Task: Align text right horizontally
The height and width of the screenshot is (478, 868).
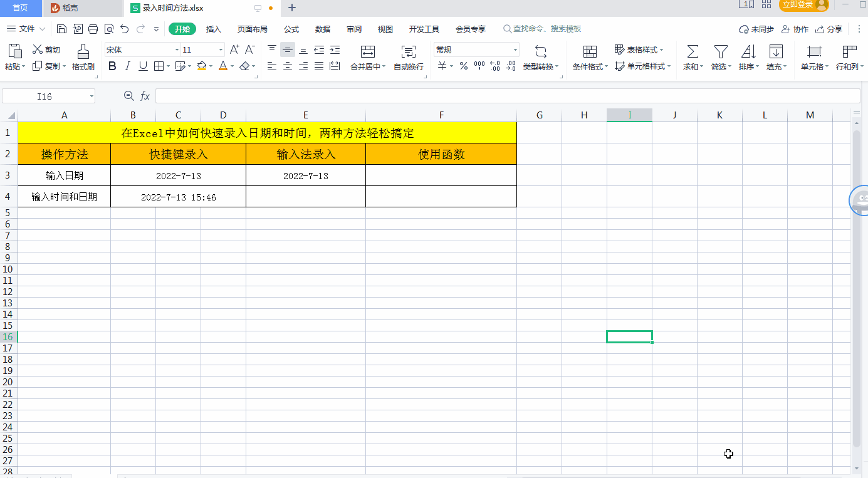Action: [x=303, y=66]
